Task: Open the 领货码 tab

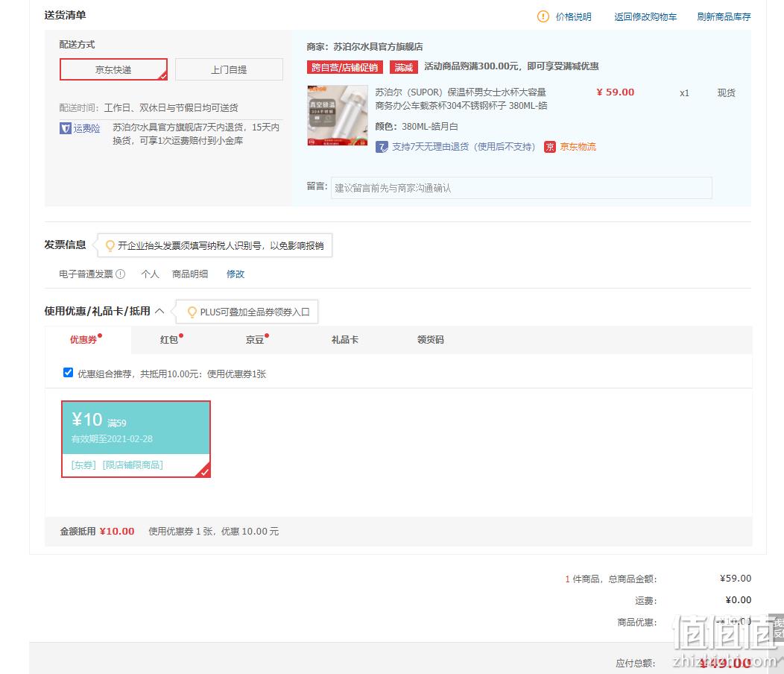Action: 431,340
